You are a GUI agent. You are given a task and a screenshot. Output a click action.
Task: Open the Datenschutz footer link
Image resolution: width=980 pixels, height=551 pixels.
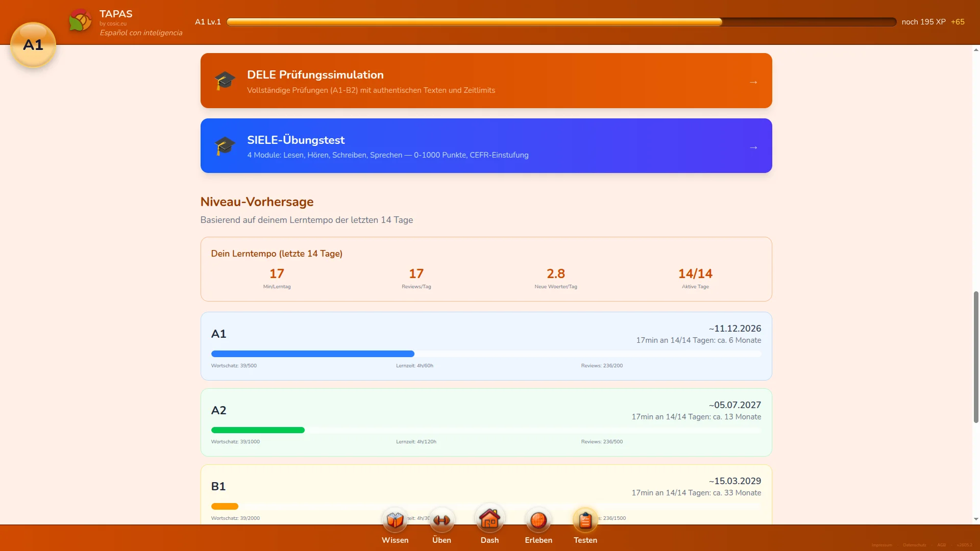[914, 545]
